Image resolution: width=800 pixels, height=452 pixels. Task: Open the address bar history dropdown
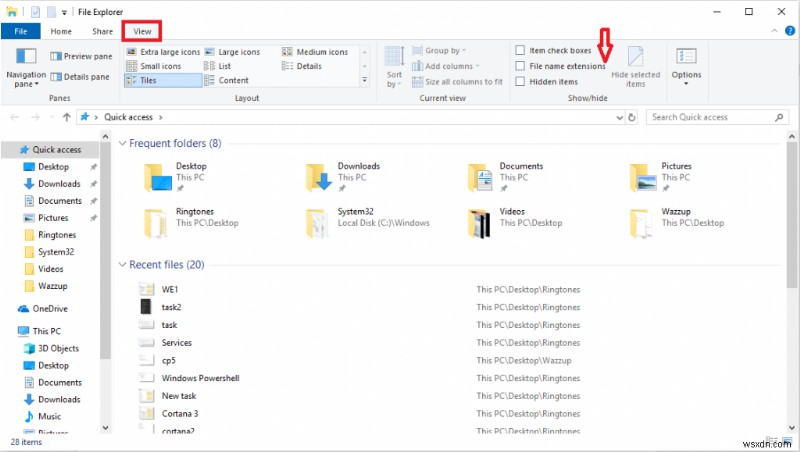(x=619, y=117)
